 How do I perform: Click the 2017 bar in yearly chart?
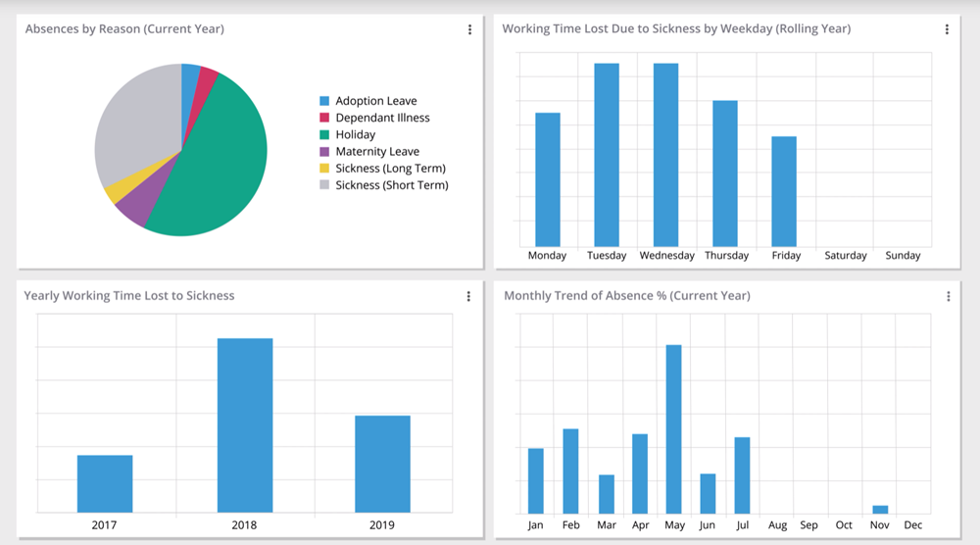point(105,484)
